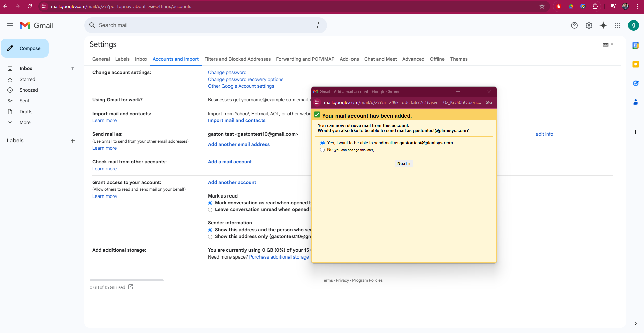Select Yes, send mail as gastontest@planisys.com

click(322, 143)
